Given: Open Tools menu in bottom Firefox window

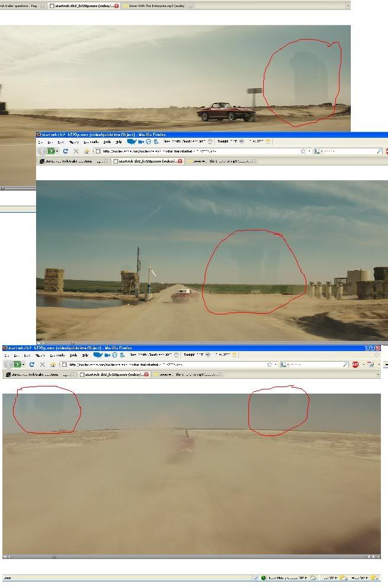Looking at the screenshot, I should point(73,355).
